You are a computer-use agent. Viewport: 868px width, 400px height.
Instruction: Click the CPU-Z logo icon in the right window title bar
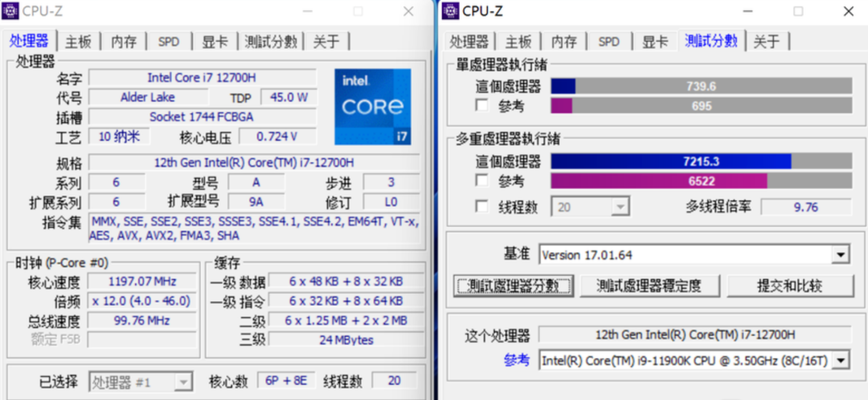[x=450, y=11]
